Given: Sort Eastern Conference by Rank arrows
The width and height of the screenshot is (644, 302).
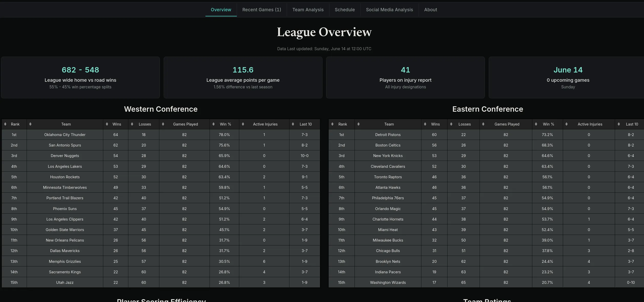Looking at the screenshot, I should tap(332, 124).
